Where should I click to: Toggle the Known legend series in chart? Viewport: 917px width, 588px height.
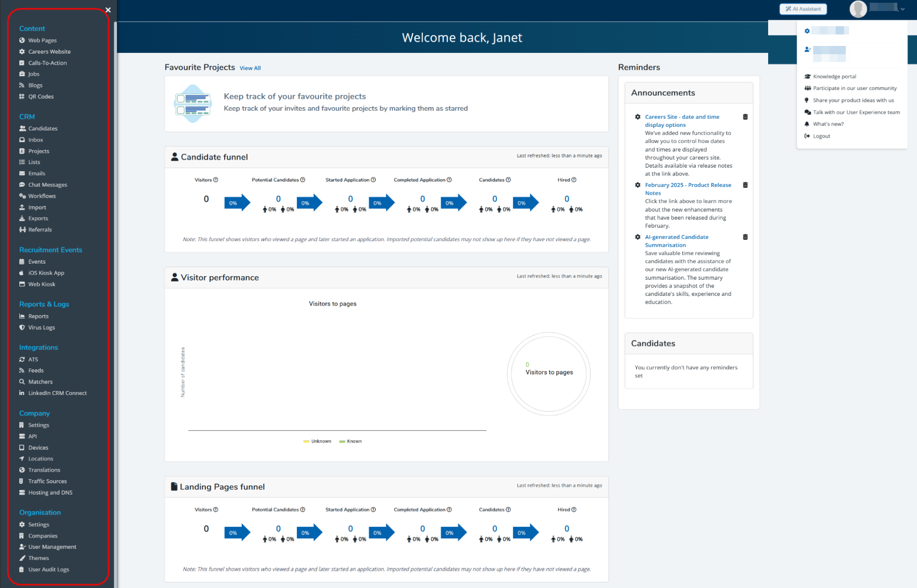[x=351, y=441]
